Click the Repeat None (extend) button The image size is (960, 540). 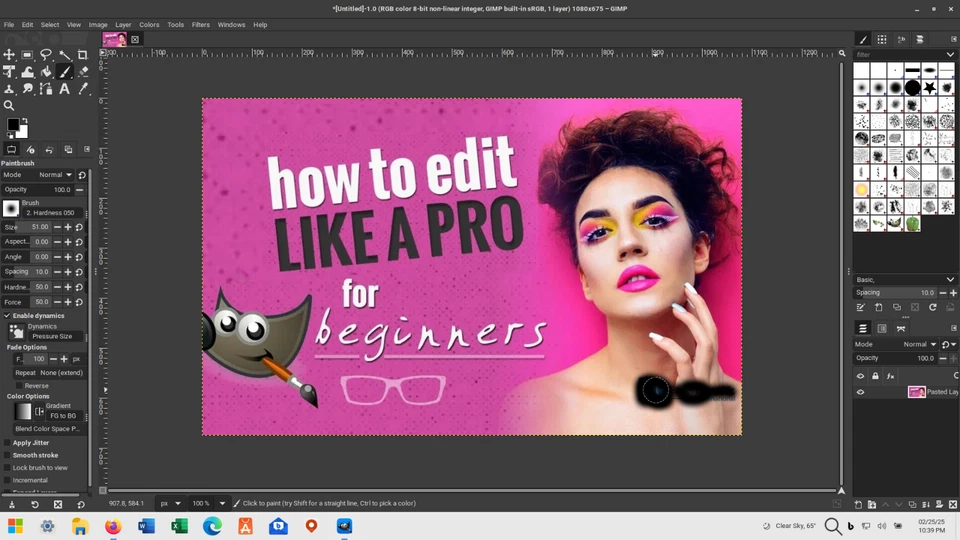coord(61,373)
